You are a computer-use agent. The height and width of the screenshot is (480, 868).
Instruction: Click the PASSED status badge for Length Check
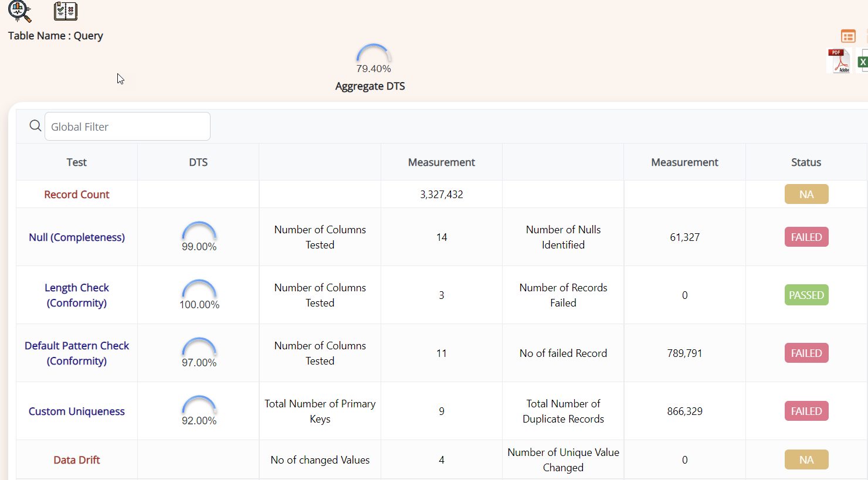[806, 295]
